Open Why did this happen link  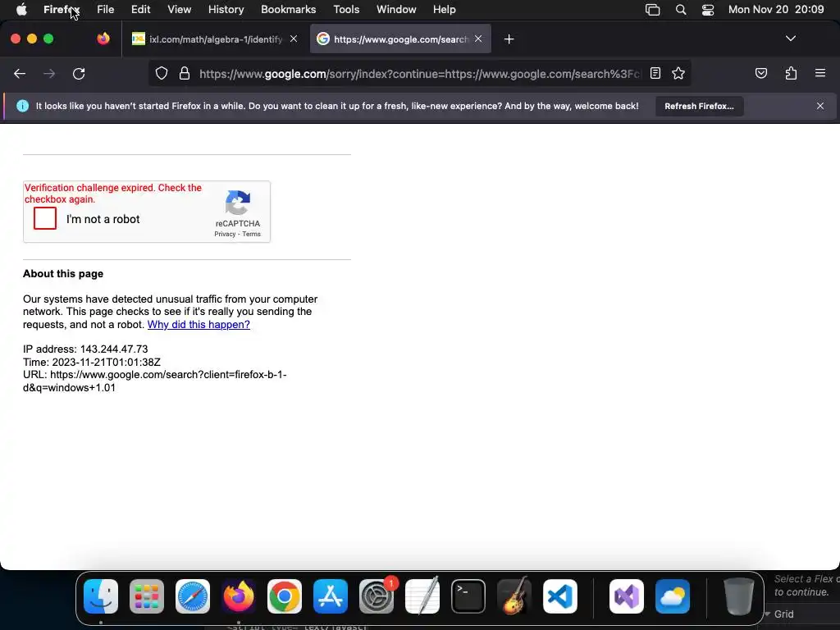point(199,325)
